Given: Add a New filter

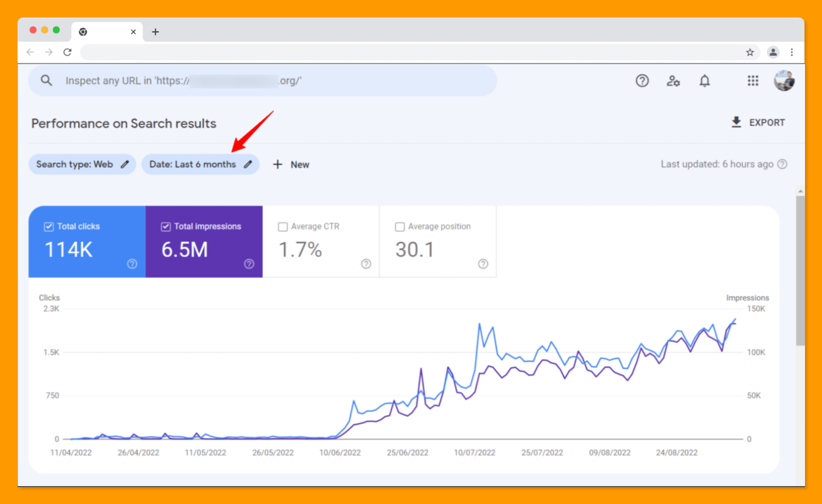Looking at the screenshot, I should tap(291, 164).
